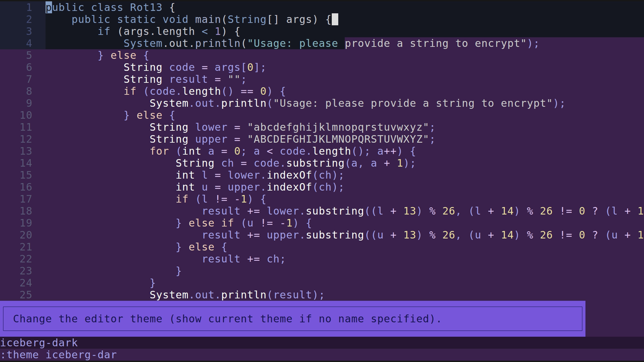Viewport: 644px width, 362px height.
Task: Click the block cursor on line 2
Action: click(334, 19)
